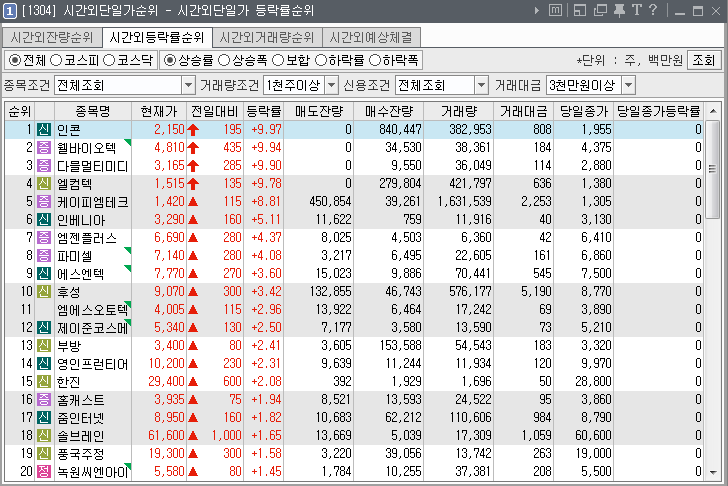Click the 신 badge beside 부방
The width and height of the screenshot is (728, 486).
coord(44,346)
